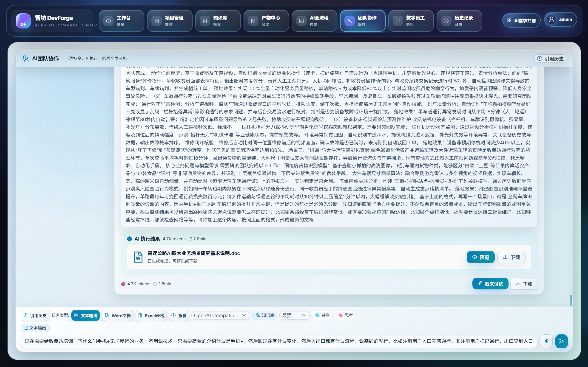Toggle the 共享 sharing option

(322, 315)
